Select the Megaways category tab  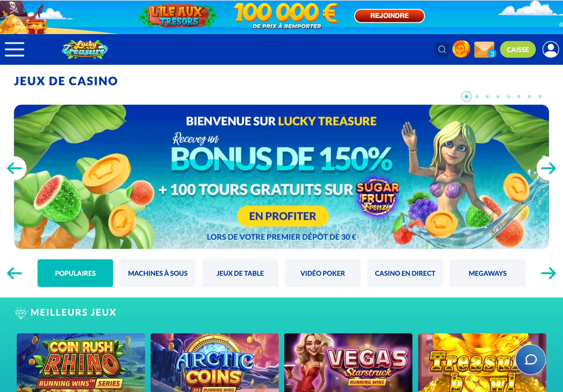[x=488, y=273]
